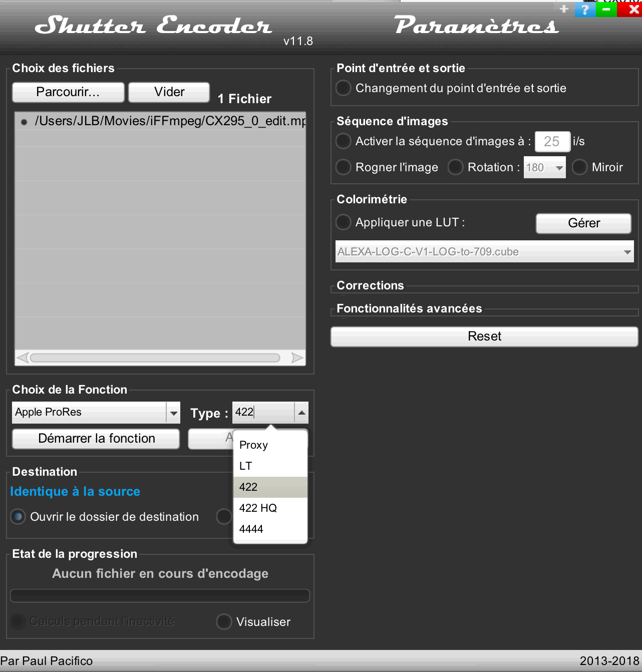The width and height of the screenshot is (642, 672).
Task: Click the Shutter Encoder logo title
Action: (x=153, y=25)
